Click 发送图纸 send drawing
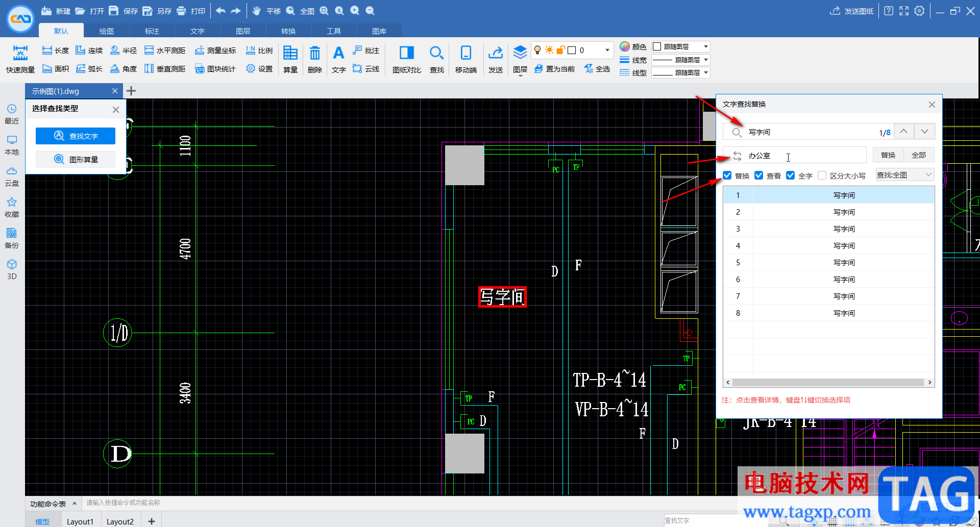980x527 pixels. point(852,11)
